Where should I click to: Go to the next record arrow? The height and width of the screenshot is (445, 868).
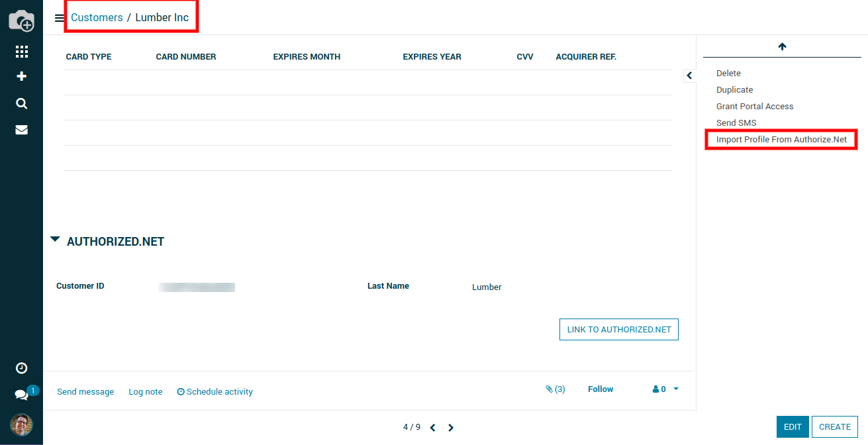tap(451, 428)
